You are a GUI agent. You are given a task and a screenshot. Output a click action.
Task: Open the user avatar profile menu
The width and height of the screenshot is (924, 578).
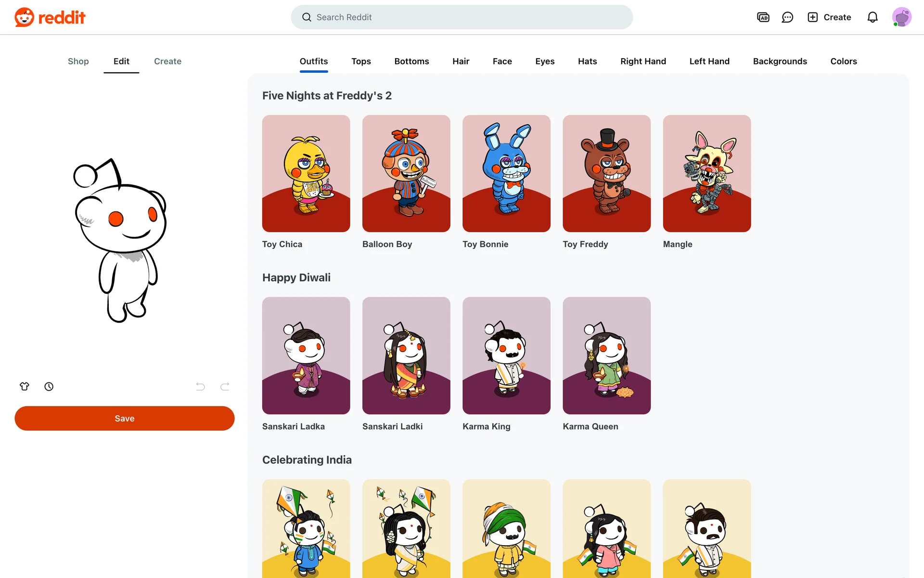[901, 17]
